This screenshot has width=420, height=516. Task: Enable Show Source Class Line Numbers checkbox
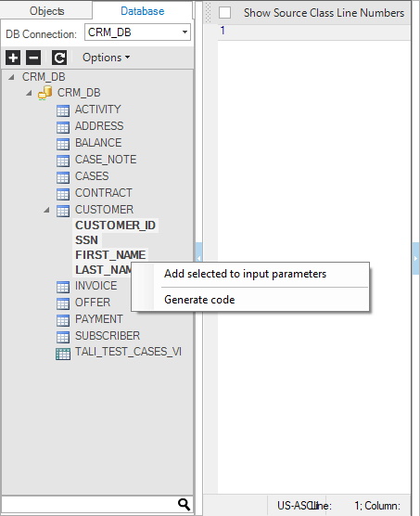pos(224,13)
